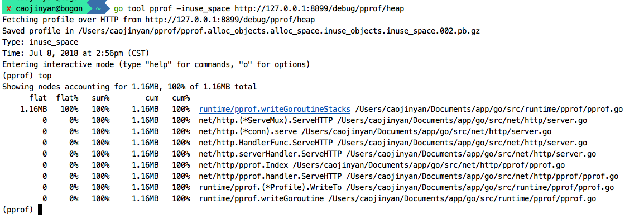Click the net/http.HandlerFunc.ServeHTTP entry
Image resolution: width=644 pixels, height=218 pixels.
pos(266,143)
